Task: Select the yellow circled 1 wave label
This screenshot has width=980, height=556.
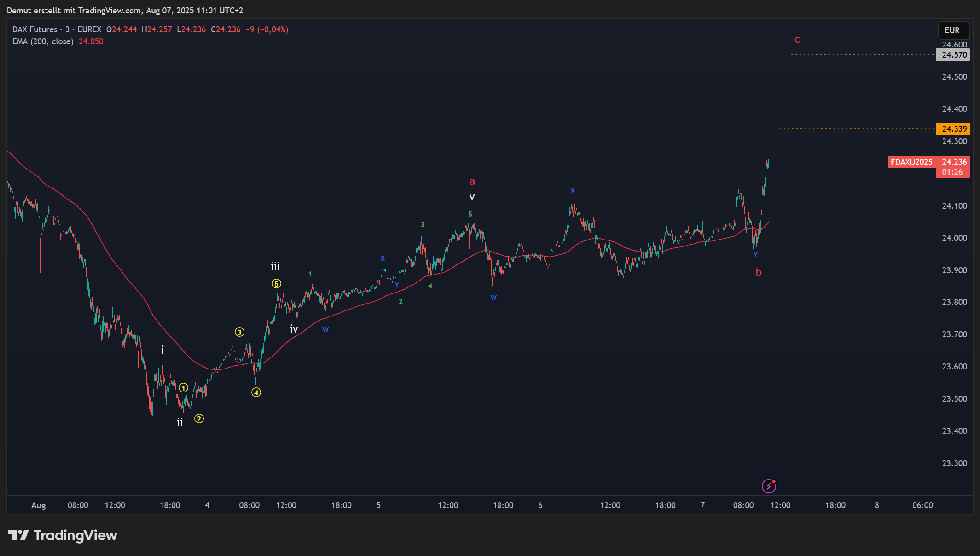Action: point(183,388)
